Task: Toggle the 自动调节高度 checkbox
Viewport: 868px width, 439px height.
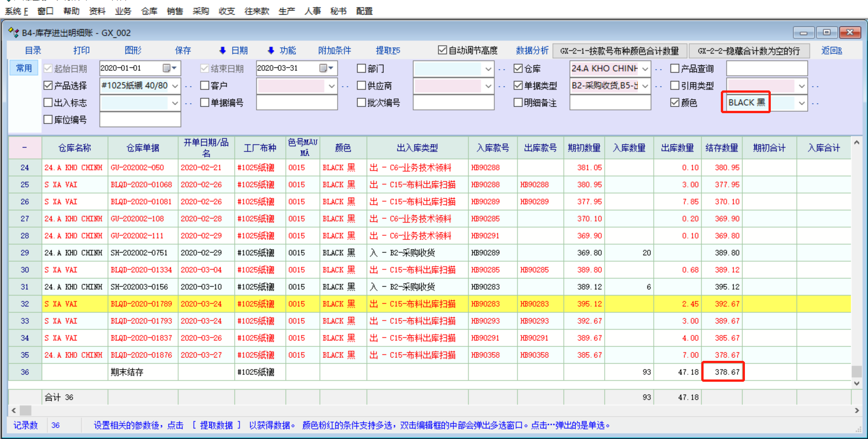Action: click(442, 50)
